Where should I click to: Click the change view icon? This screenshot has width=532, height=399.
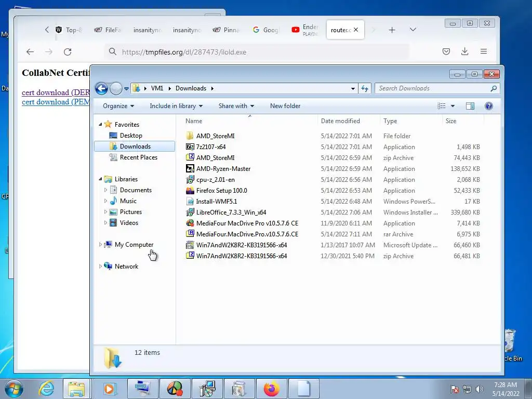(442, 106)
